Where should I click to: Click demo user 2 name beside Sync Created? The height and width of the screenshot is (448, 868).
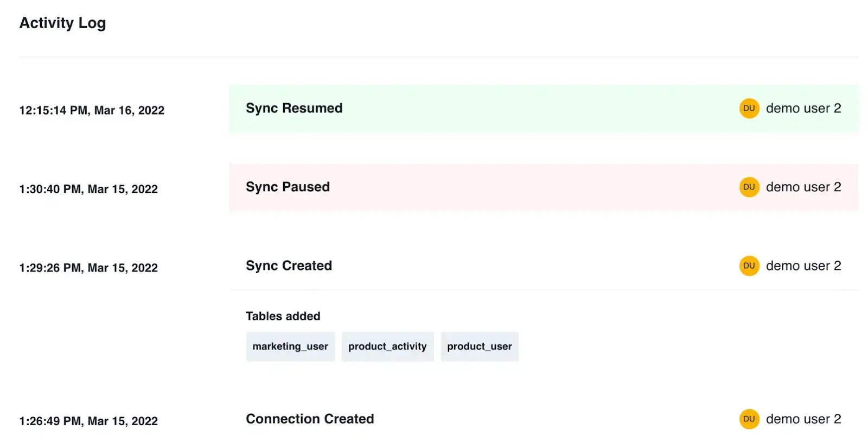(x=803, y=266)
